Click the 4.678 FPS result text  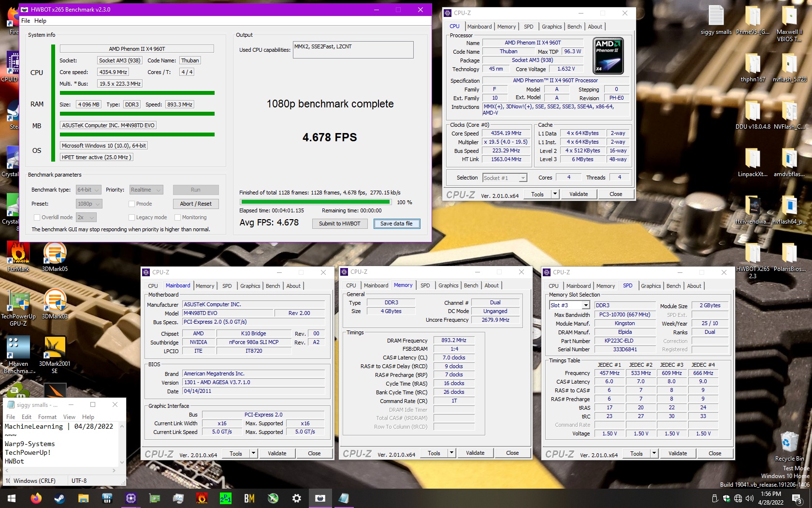click(x=330, y=137)
